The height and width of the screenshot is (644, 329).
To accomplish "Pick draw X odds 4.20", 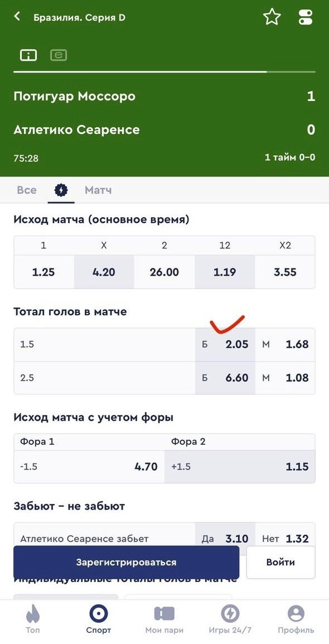I will click(104, 272).
